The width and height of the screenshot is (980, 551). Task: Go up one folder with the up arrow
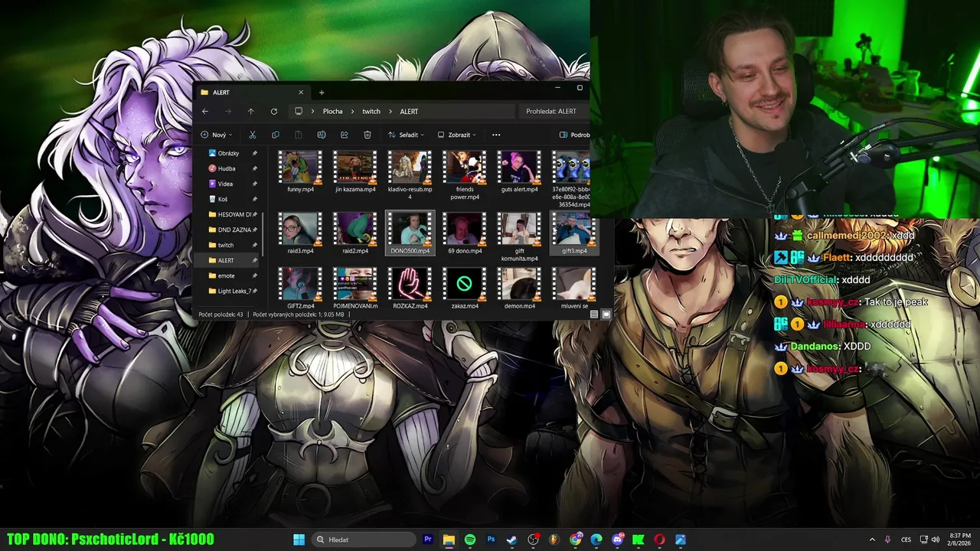(250, 112)
